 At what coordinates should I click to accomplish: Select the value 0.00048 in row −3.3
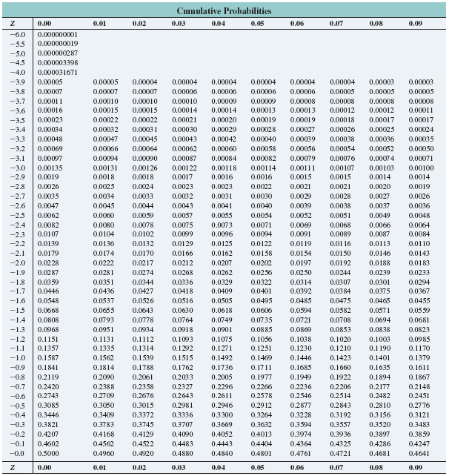pos(50,139)
